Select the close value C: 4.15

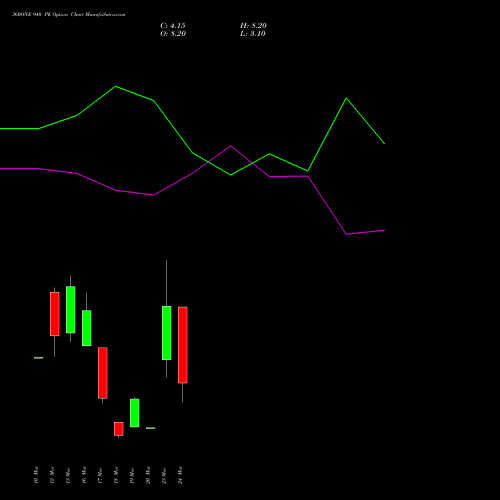173,26
